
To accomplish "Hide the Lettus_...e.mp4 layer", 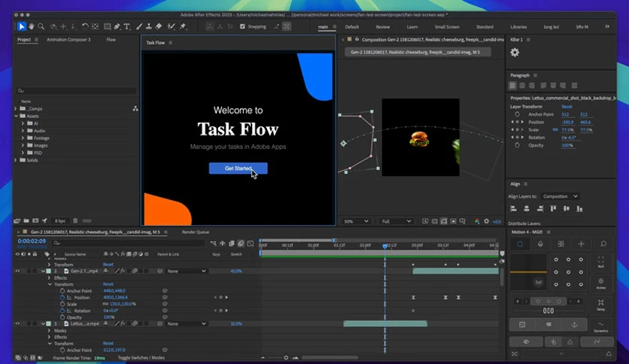I will coord(17,323).
